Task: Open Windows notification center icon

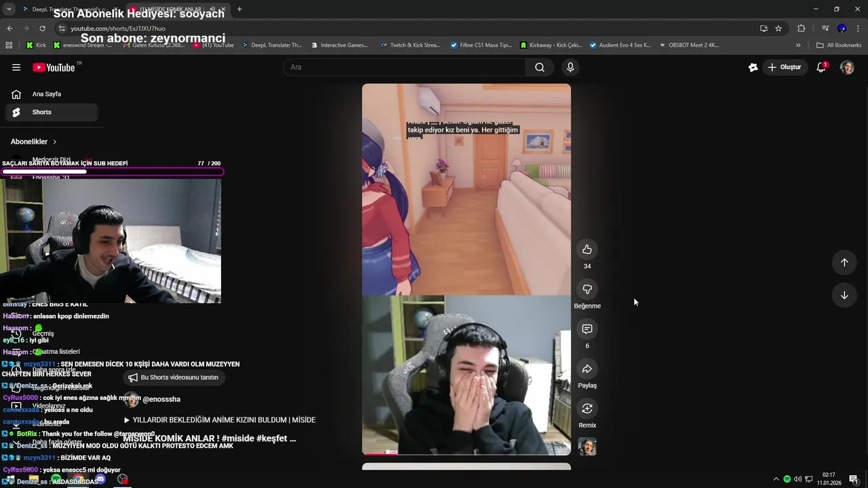Action: point(854,480)
